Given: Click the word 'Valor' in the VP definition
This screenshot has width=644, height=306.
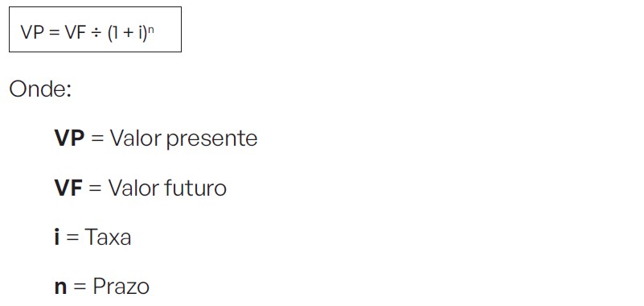Looking at the screenshot, I should (x=136, y=139).
